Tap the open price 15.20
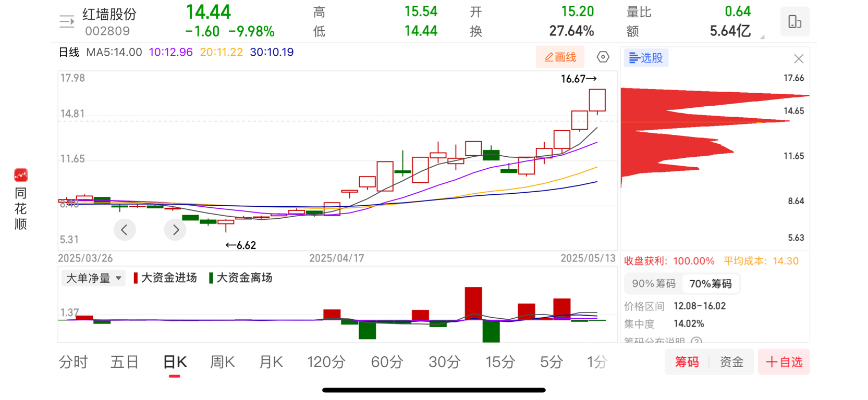The image size is (868, 400). (578, 11)
